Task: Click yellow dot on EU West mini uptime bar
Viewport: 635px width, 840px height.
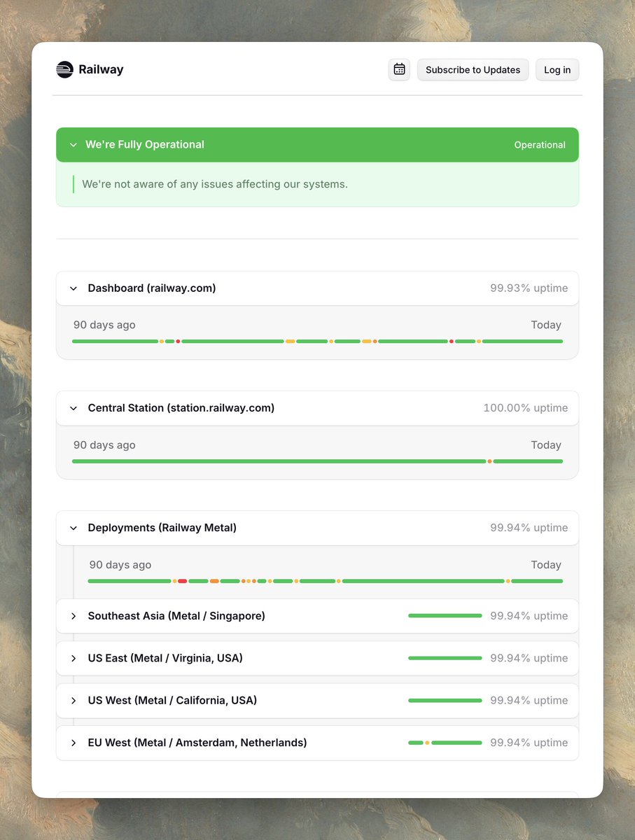Action: click(x=427, y=743)
